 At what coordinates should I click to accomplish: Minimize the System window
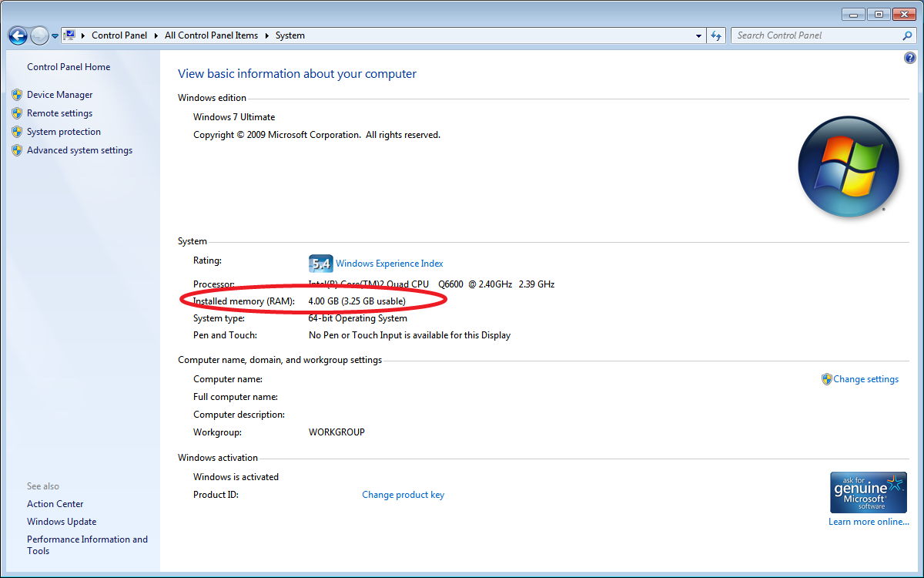click(x=853, y=14)
